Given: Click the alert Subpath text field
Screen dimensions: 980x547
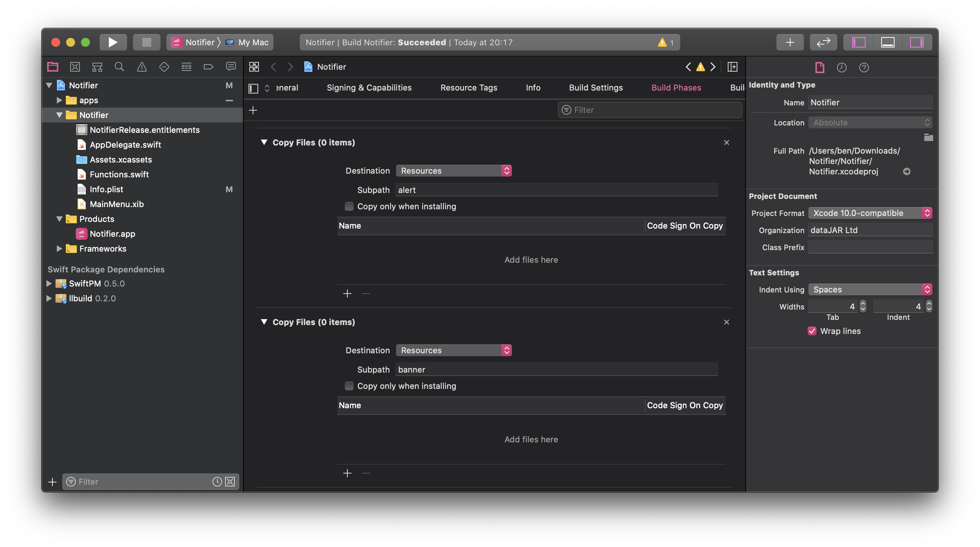Looking at the screenshot, I should tap(556, 190).
